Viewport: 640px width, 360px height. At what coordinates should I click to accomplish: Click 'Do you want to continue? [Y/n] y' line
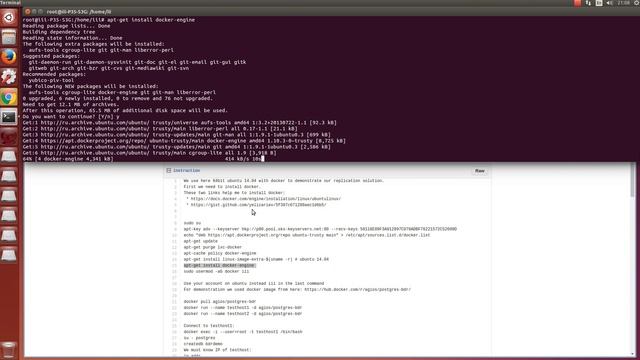click(x=71, y=117)
